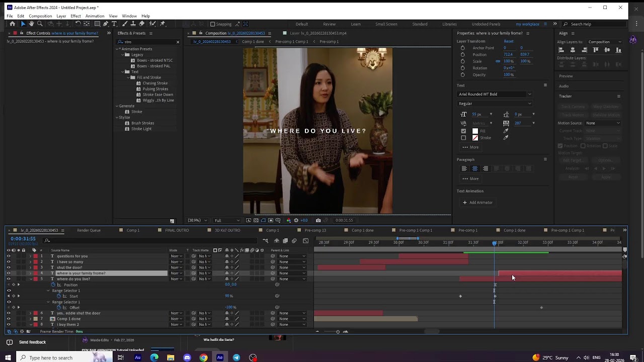Click Reset in Layer Transform
The height and width of the screenshot is (362, 644).
click(509, 41)
